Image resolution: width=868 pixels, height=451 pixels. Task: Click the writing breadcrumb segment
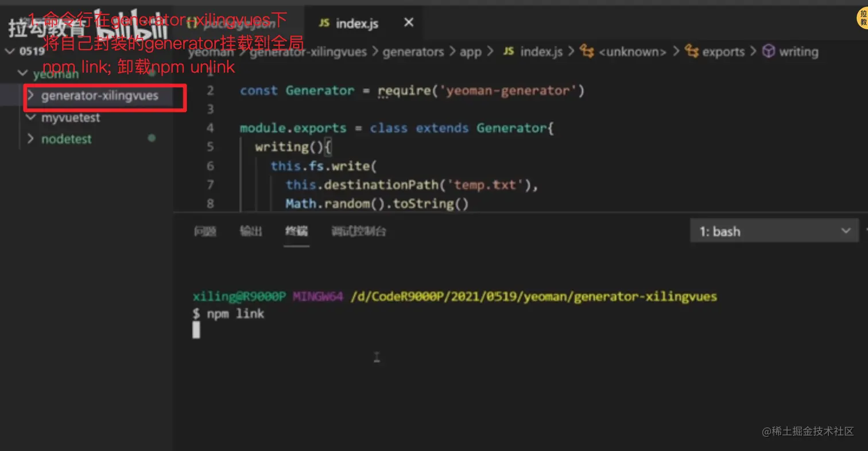click(799, 52)
